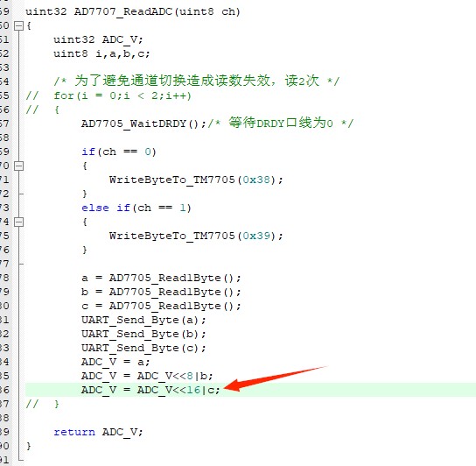Click the Chinese comment about reading twice

click(196, 81)
